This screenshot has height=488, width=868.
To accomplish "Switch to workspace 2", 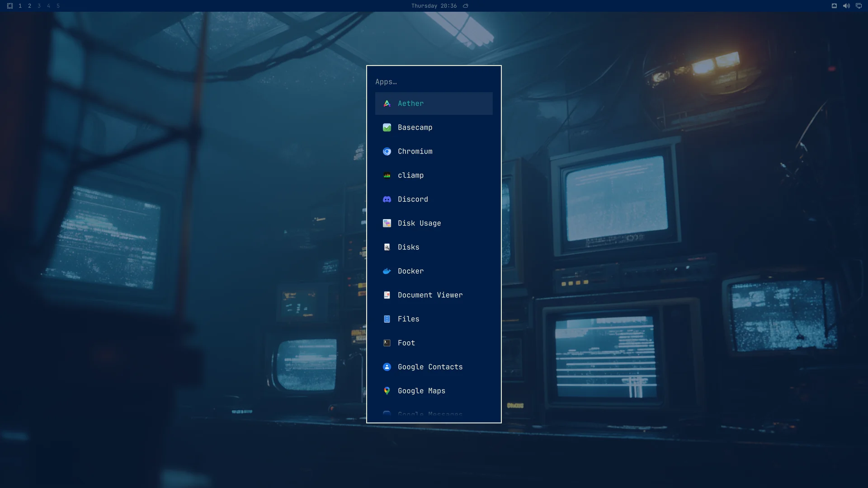I will 29,6.
